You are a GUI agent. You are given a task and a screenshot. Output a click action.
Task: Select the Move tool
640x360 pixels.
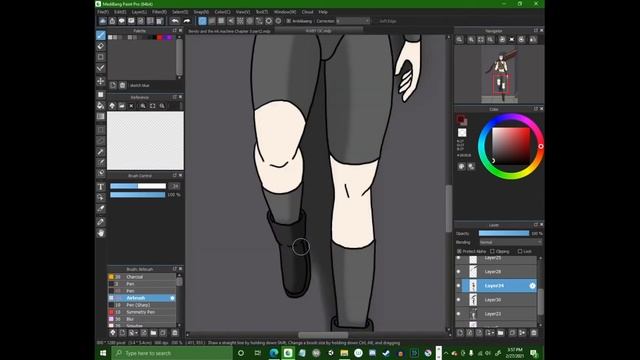click(101, 81)
